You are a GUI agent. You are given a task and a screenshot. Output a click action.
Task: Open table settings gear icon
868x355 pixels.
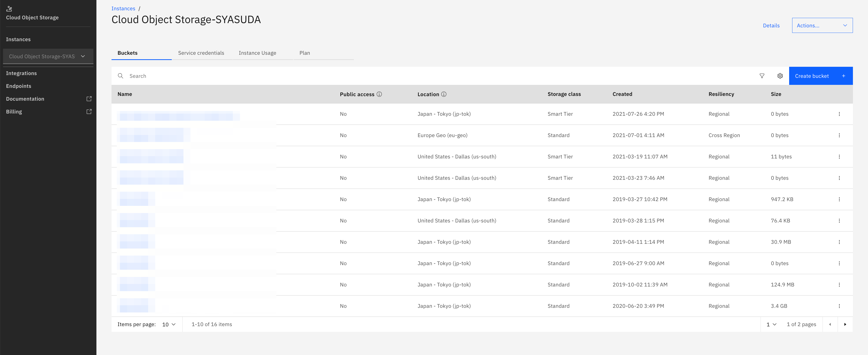coord(780,76)
